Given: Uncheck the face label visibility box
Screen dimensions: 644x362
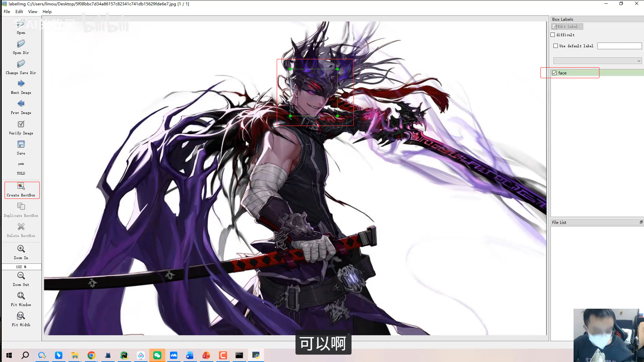Looking at the screenshot, I should 554,73.
